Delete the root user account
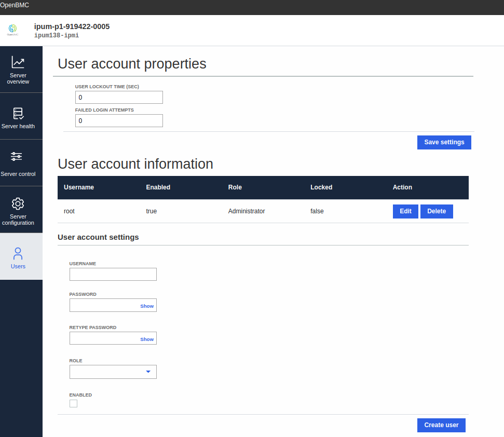504x437 pixels. (437, 211)
